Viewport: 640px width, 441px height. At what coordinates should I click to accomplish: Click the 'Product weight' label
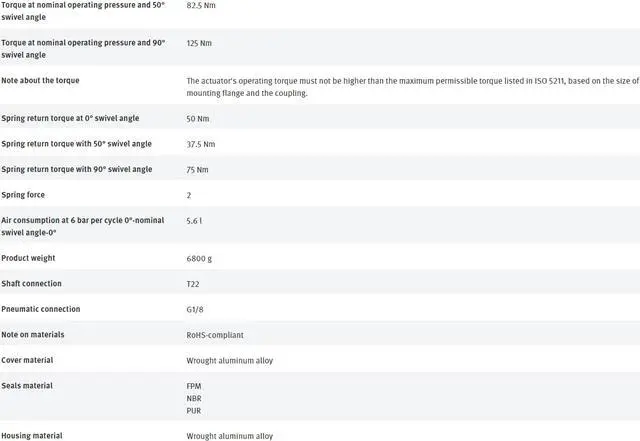(28, 258)
